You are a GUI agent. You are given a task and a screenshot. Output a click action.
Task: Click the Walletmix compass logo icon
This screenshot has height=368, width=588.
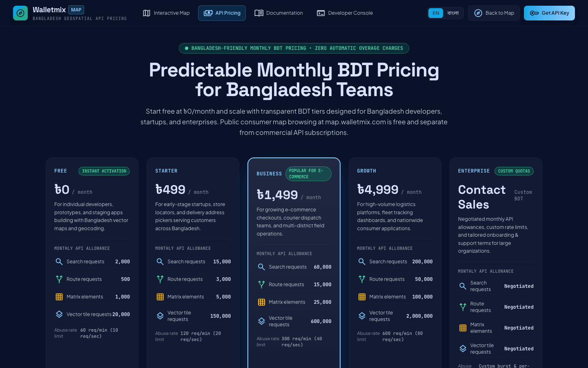pyautogui.click(x=20, y=13)
